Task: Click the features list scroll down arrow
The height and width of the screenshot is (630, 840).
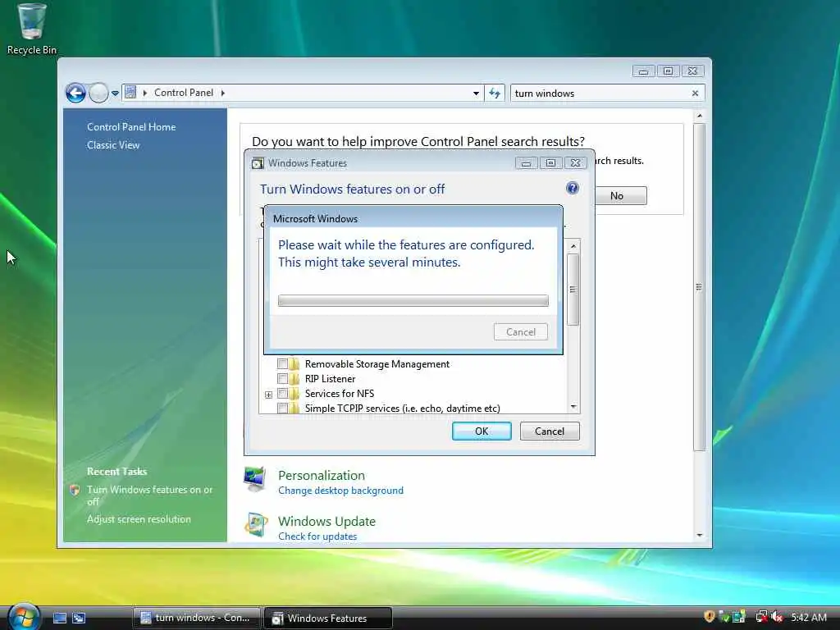Action: tap(573, 407)
